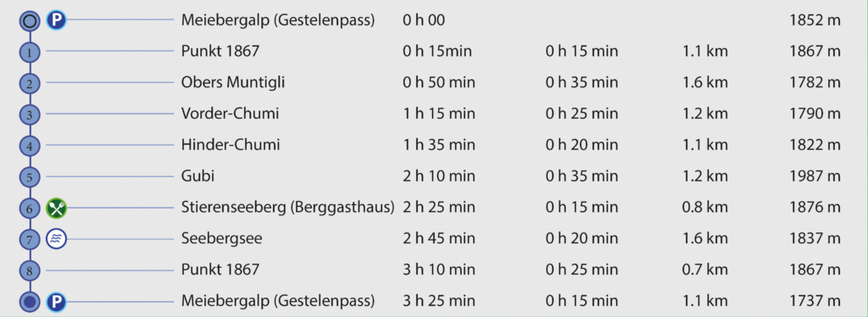Select waypoint marker number 5
Viewport: 868px width, 317px height.
[30, 178]
